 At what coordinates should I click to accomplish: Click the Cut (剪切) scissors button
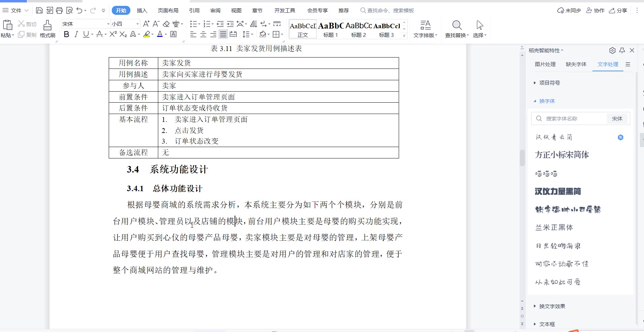click(x=27, y=24)
